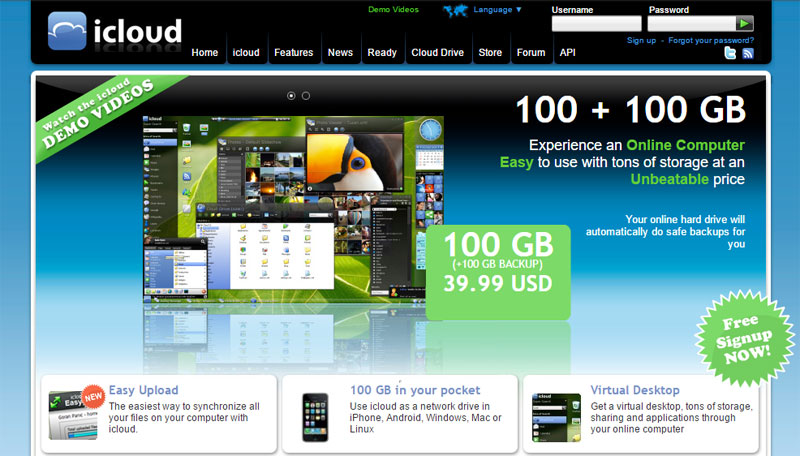This screenshot has height=456, width=800.
Task: Open the Ready menu item
Action: [382, 53]
